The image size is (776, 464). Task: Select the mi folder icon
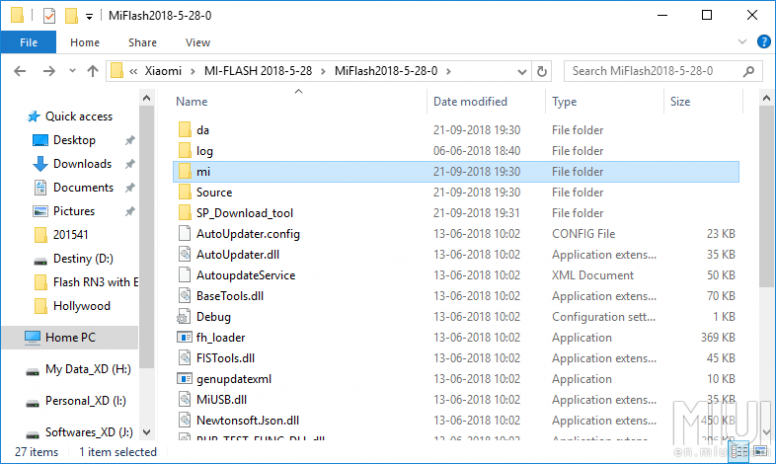185,171
